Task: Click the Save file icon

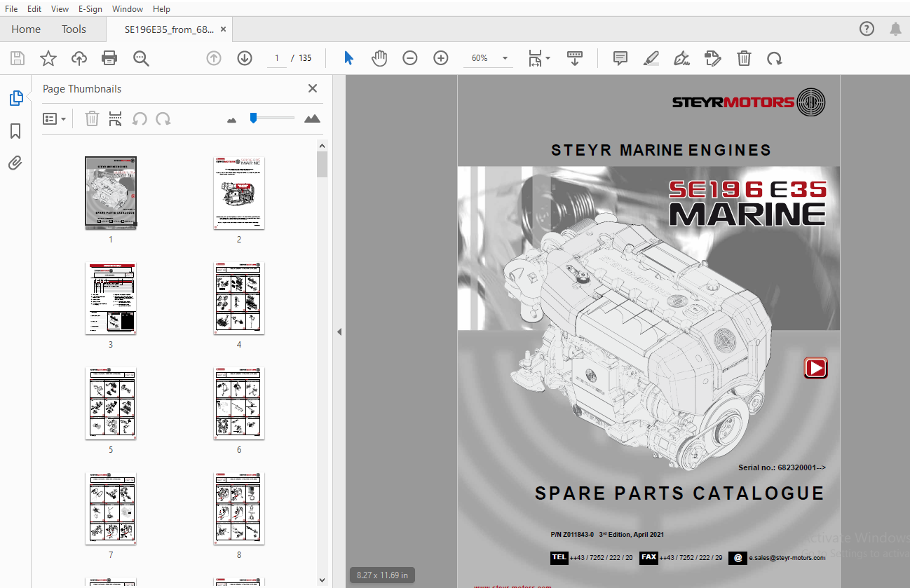Action: [18, 58]
